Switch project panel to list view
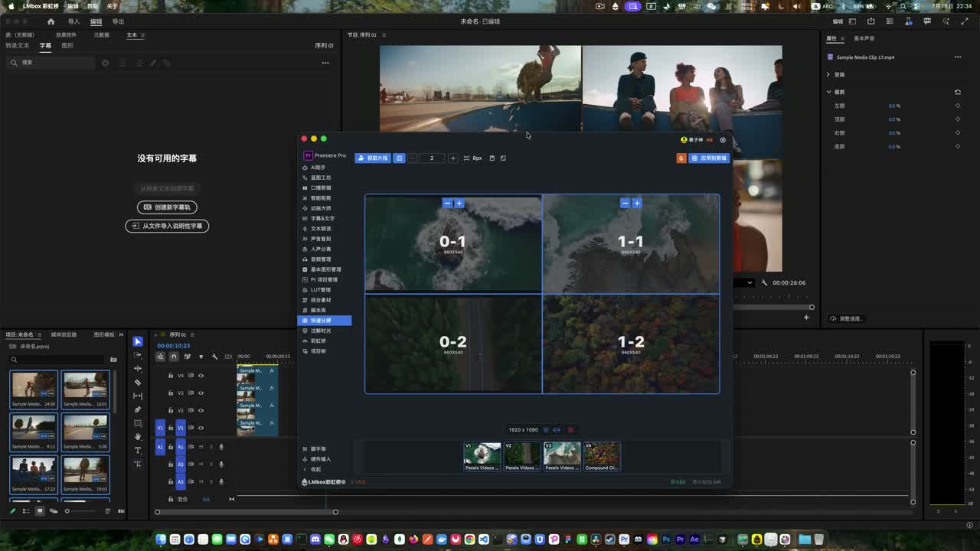The width and height of the screenshot is (980, 551). 26,510
